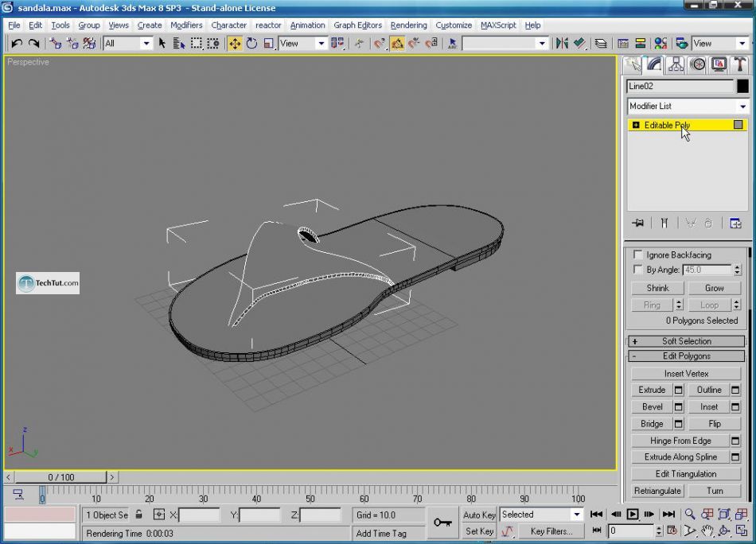Toggle the Angle Snap icon
Viewport: 756px width, 544px height.
[397, 44]
